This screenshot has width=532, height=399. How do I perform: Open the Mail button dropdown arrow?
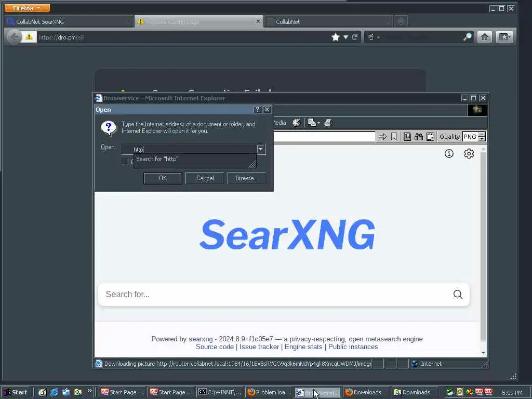(318, 123)
